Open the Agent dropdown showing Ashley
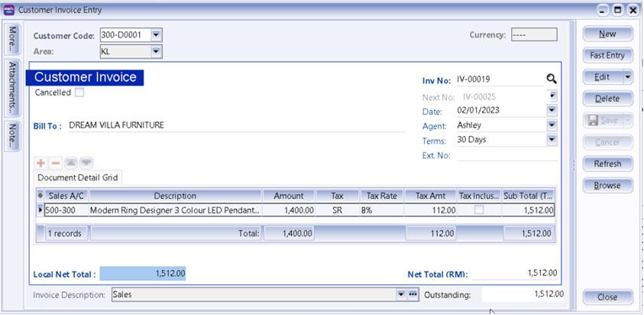 (552, 125)
